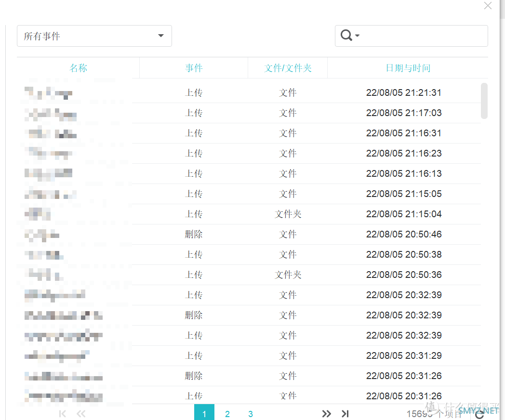Screen dimensions: 505x420
Task: Go to page 2
Action: (227, 414)
